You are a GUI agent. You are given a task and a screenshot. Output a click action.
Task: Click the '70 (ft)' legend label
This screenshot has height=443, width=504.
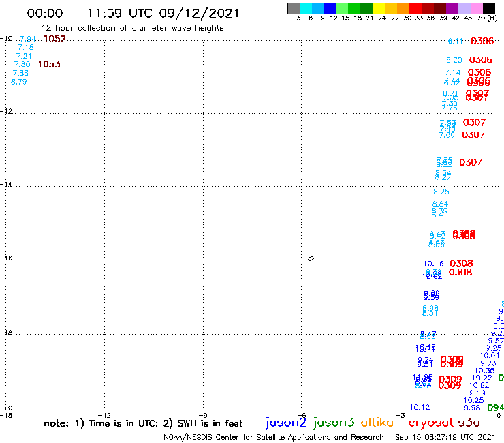point(487,18)
